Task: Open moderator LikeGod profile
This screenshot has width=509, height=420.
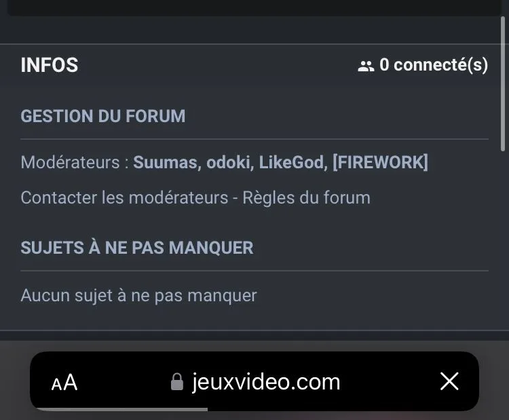Action: click(x=291, y=162)
